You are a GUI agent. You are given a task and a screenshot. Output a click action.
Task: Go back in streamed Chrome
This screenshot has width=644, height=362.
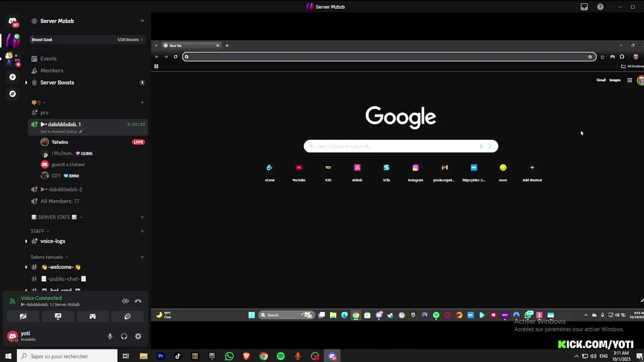156,57
